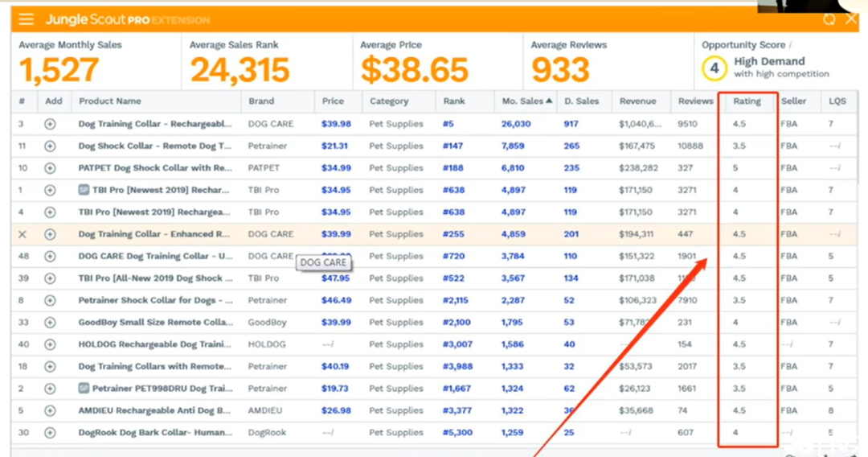Open the AMDIEU Rechargeable Anti Dog product link

(x=154, y=410)
